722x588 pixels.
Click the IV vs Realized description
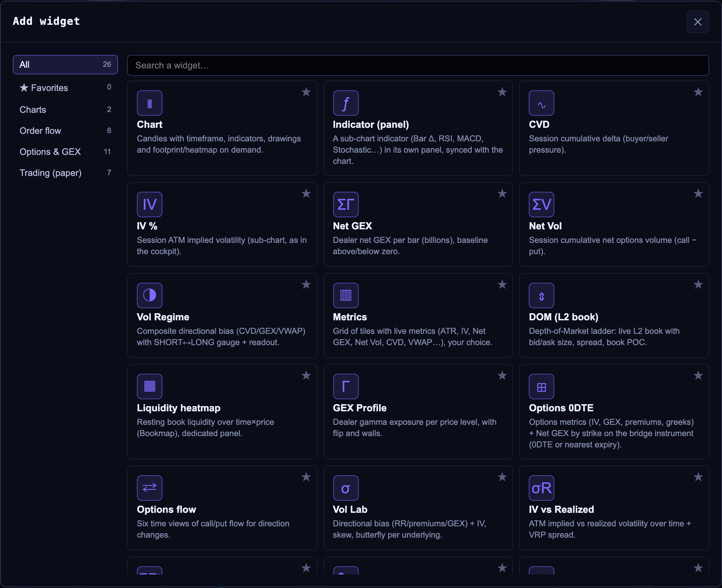click(610, 529)
